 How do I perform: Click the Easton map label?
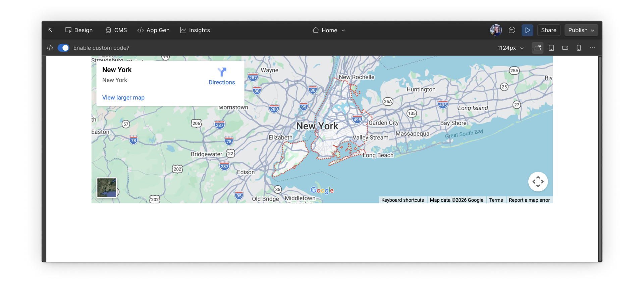(100, 132)
